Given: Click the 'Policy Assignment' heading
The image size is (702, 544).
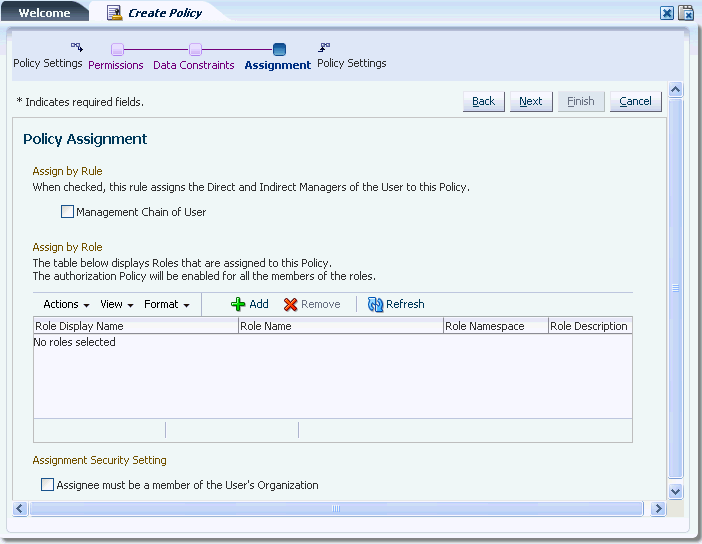Looking at the screenshot, I should tap(85, 139).
